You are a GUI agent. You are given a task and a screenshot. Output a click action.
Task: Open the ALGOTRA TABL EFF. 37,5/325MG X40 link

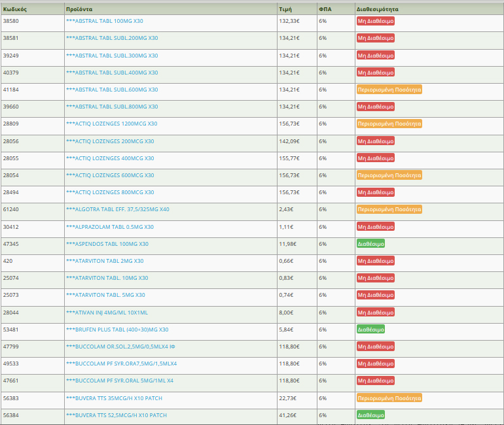click(117, 209)
